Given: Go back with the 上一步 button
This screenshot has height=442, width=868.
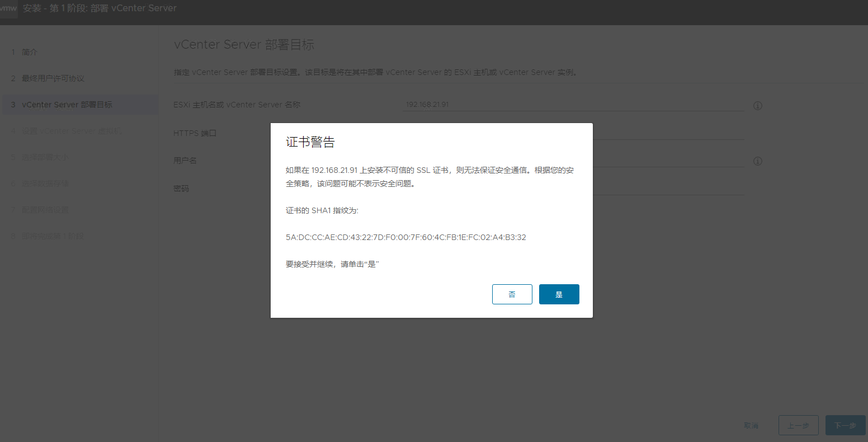Looking at the screenshot, I should [798, 425].
